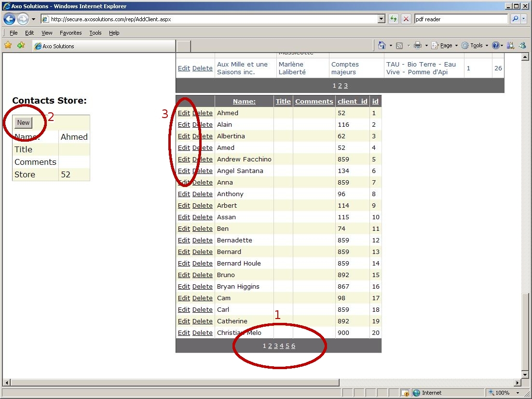532x399 pixels.
Task: Go to page 6 of contacts list
Action: pos(293,346)
